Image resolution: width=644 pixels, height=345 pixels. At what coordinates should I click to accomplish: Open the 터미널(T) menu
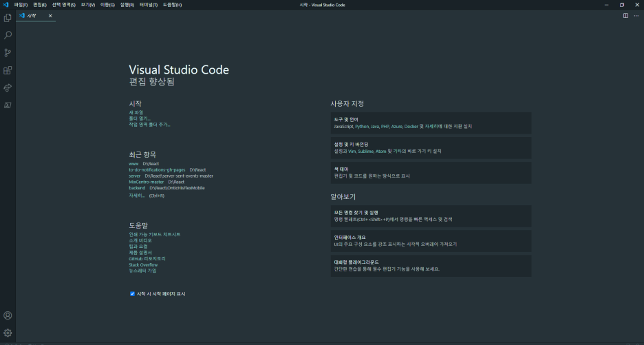point(148,5)
